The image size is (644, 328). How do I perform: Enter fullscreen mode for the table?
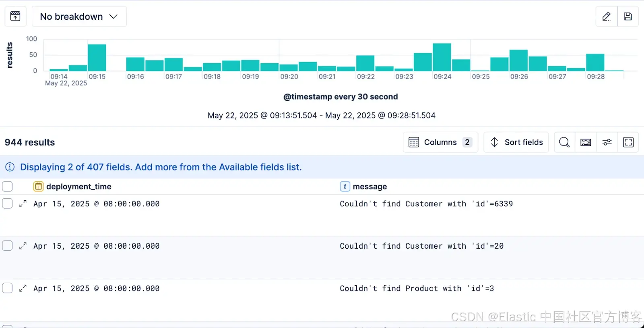pyautogui.click(x=628, y=142)
